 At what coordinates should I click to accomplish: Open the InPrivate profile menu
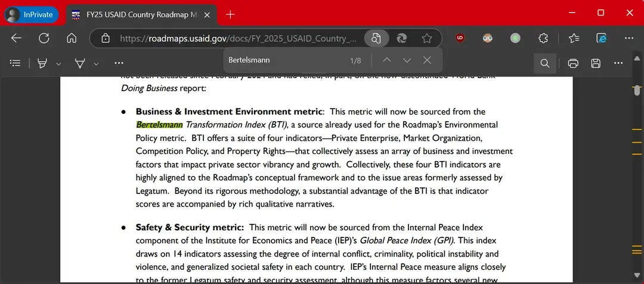[31, 14]
